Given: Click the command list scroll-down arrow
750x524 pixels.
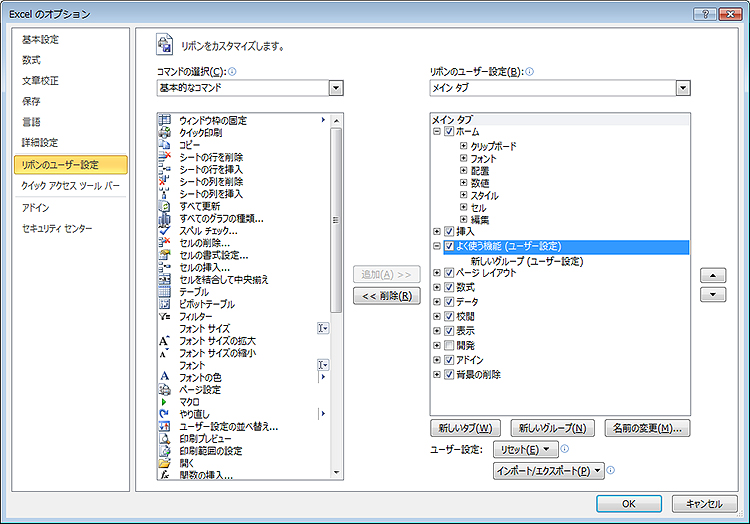Looking at the screenshot, I should click(336, 472).
